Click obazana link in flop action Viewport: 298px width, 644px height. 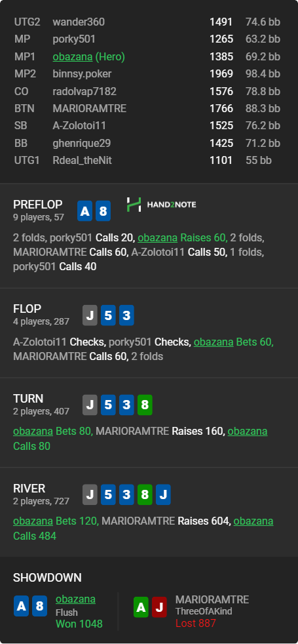(x=214, y=342)
